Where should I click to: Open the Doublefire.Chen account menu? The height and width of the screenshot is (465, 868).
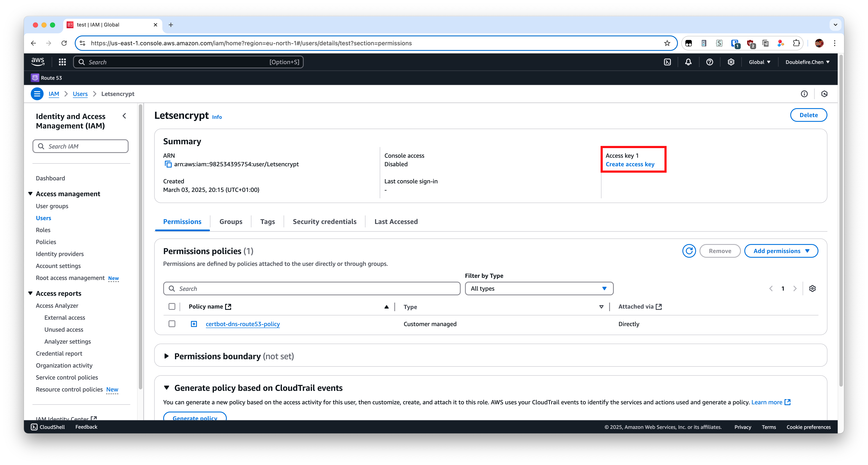click(x=807, y=62)
